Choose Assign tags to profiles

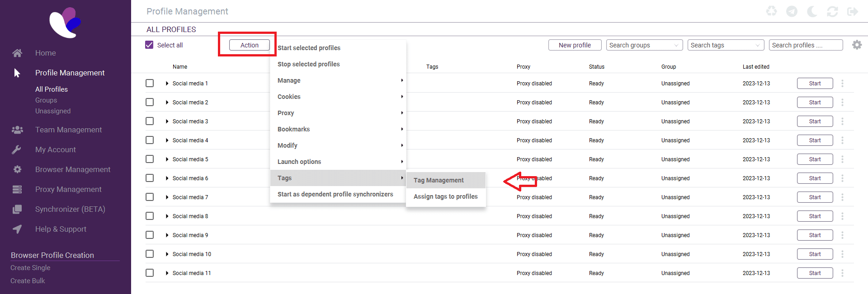[x=445, y=196]
